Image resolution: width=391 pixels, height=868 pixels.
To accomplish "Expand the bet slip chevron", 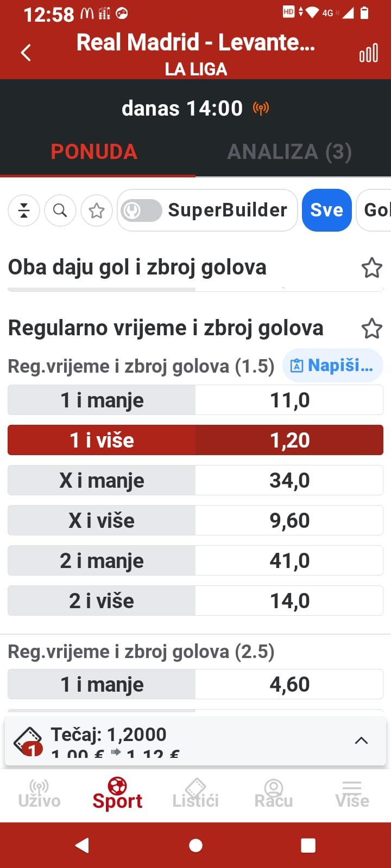I will coord(361,741).
